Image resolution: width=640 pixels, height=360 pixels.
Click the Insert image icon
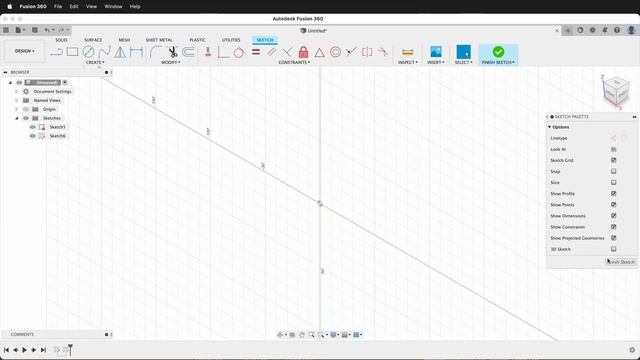436,52
